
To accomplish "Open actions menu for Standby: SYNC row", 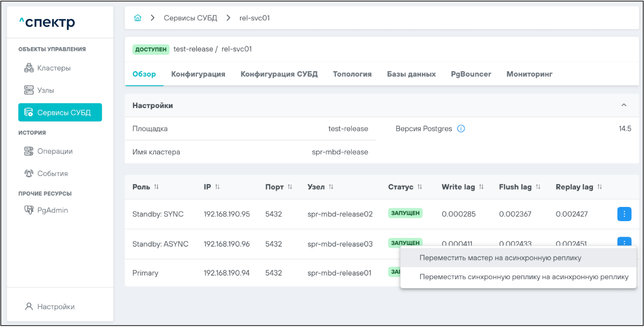I will pos(624,214).
